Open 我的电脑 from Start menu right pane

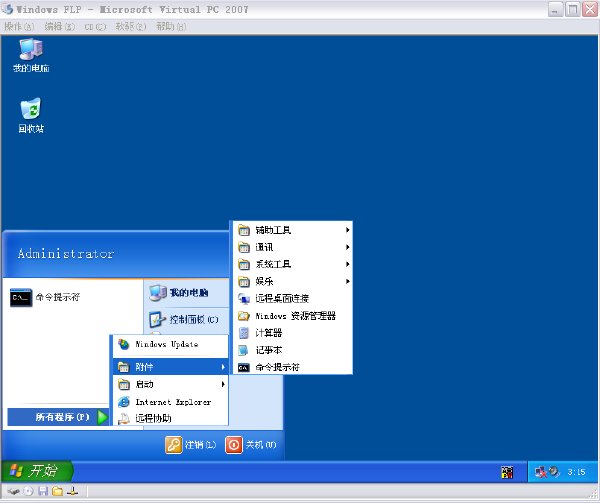(x=179, y=293)
